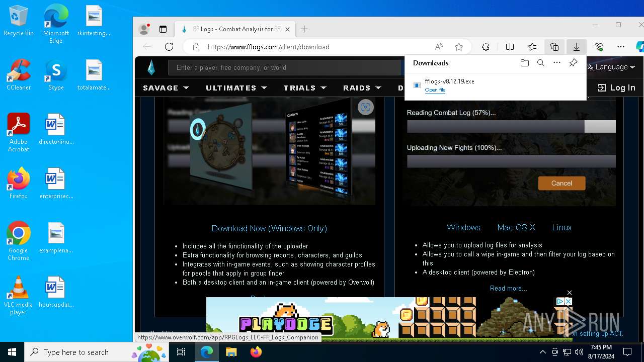Image resolution: width=644 pixels, height=362 pixels.
Task: Click Log In on FF Logs
Action: [616, 87]
